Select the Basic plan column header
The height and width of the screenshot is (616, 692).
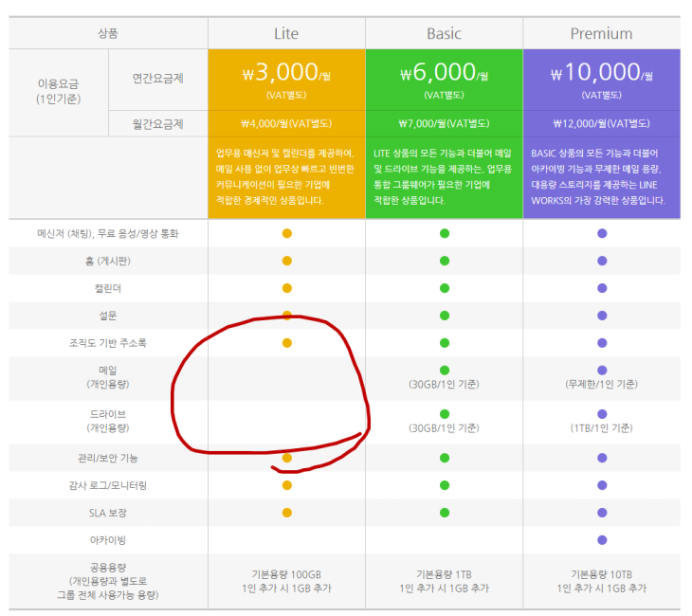coord(444,34)
